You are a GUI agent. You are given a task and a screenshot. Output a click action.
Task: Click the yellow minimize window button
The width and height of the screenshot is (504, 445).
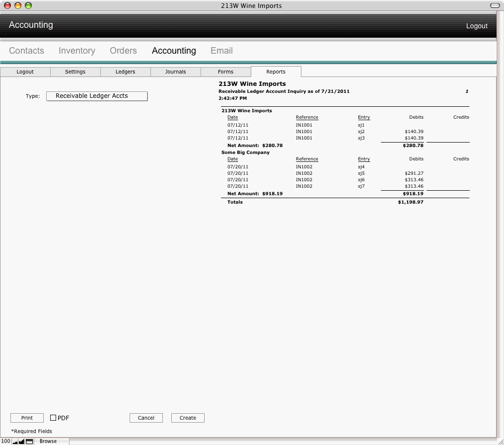pyautogui.click(x=18, y=5)
